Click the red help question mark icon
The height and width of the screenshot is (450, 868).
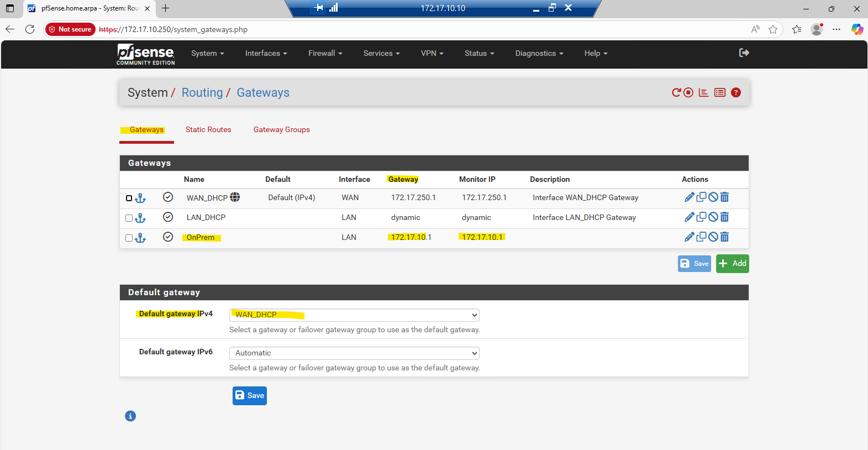736,93
